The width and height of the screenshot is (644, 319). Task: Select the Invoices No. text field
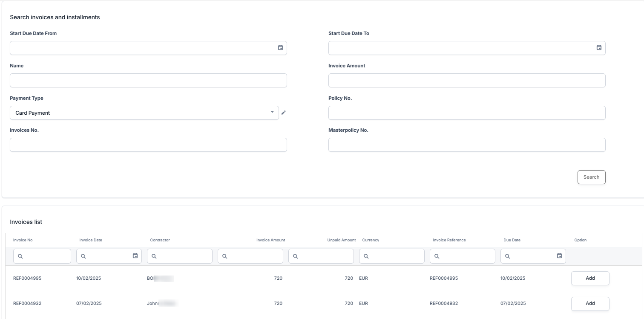148,145
